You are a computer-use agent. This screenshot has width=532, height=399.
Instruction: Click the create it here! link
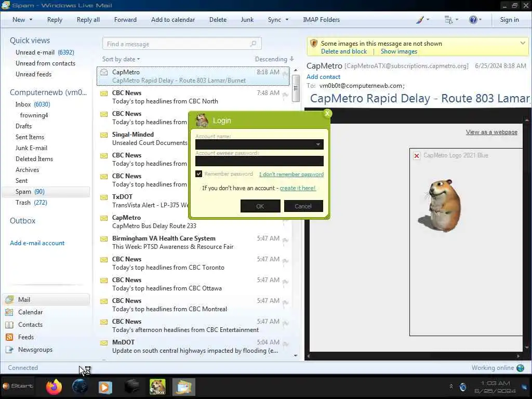298,188
